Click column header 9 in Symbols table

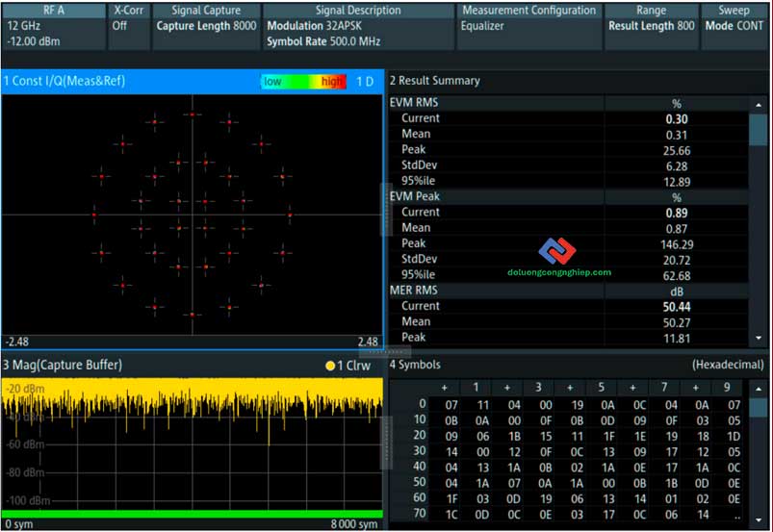[x=727, y=388]
